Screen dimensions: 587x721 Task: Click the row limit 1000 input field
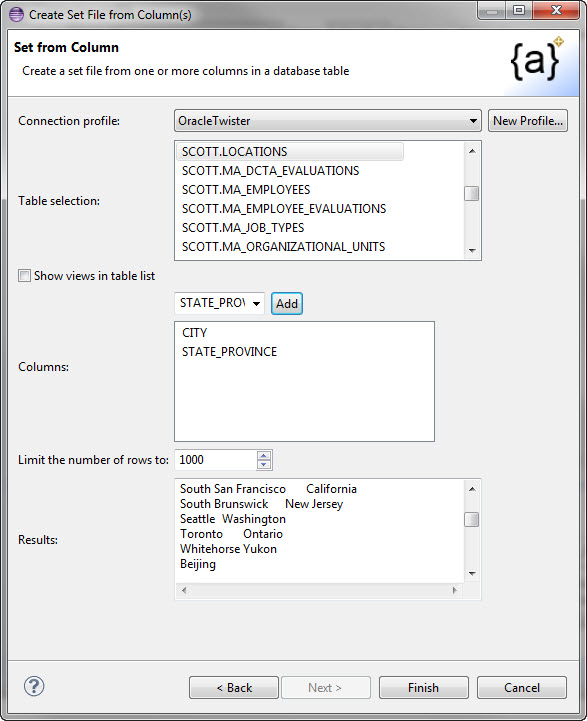[x=215, y=460]
